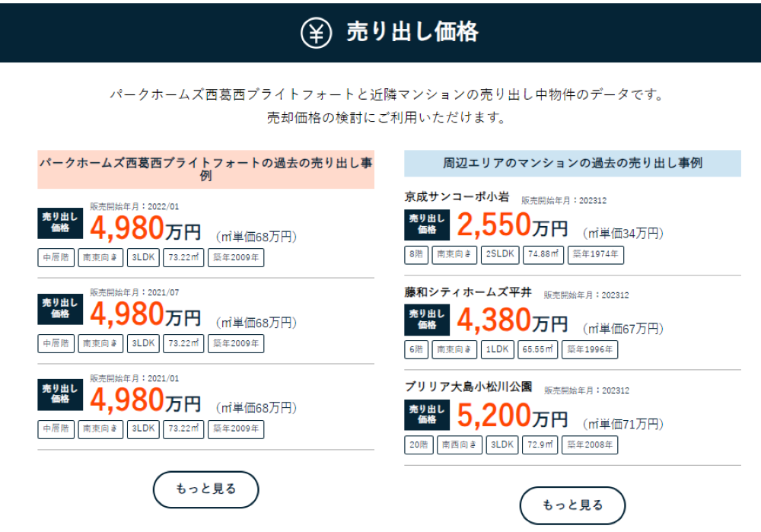Click the blue 周辺エリアのマンション header
This screenshot has height=532, width=761.
tap(572, 163)
